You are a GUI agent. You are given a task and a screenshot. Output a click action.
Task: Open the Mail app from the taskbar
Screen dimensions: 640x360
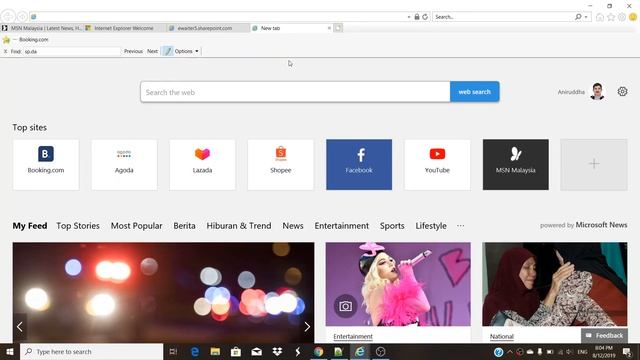coord(256,351)
